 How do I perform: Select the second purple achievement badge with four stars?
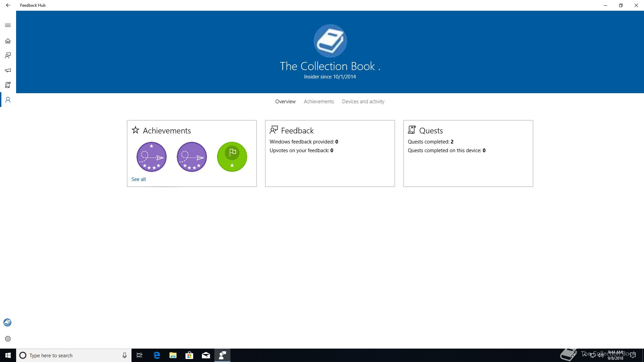(x=192, y=157)
